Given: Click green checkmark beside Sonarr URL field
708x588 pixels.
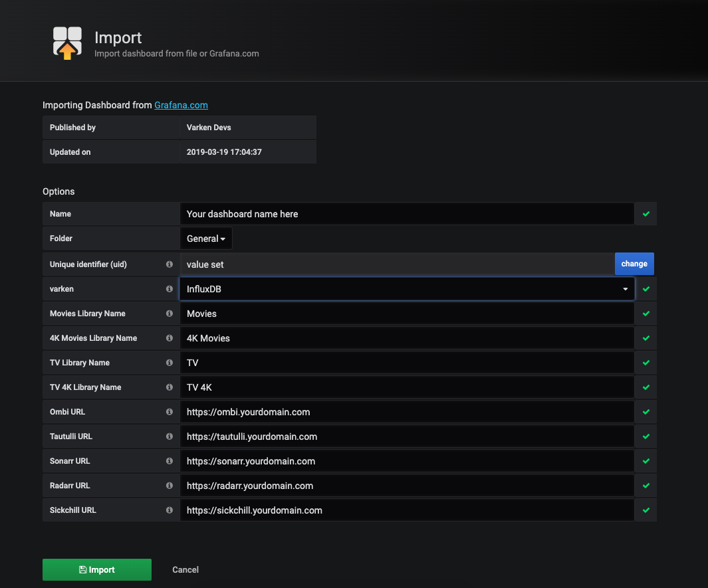Looking at the screenshot, I should coord(646,461).
